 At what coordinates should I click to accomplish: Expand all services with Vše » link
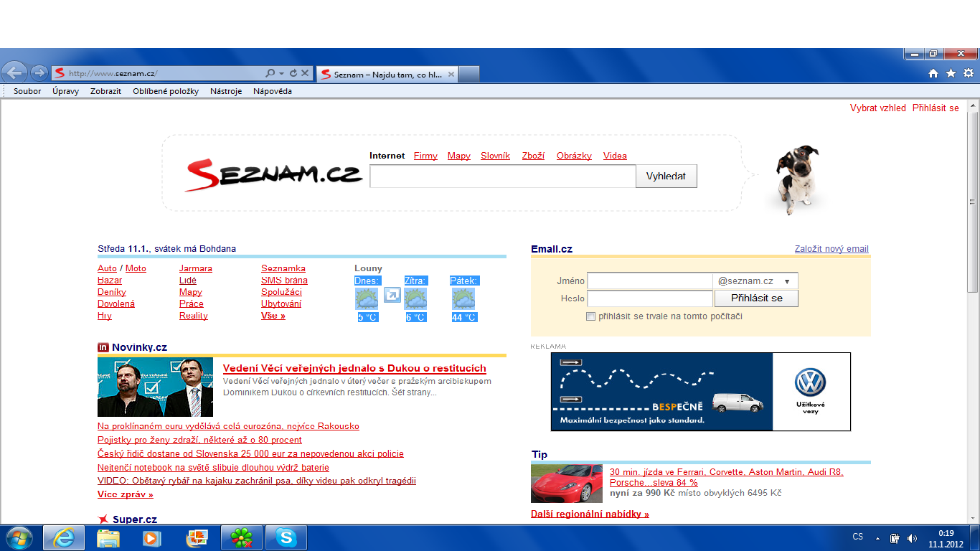tap(273, 316)
